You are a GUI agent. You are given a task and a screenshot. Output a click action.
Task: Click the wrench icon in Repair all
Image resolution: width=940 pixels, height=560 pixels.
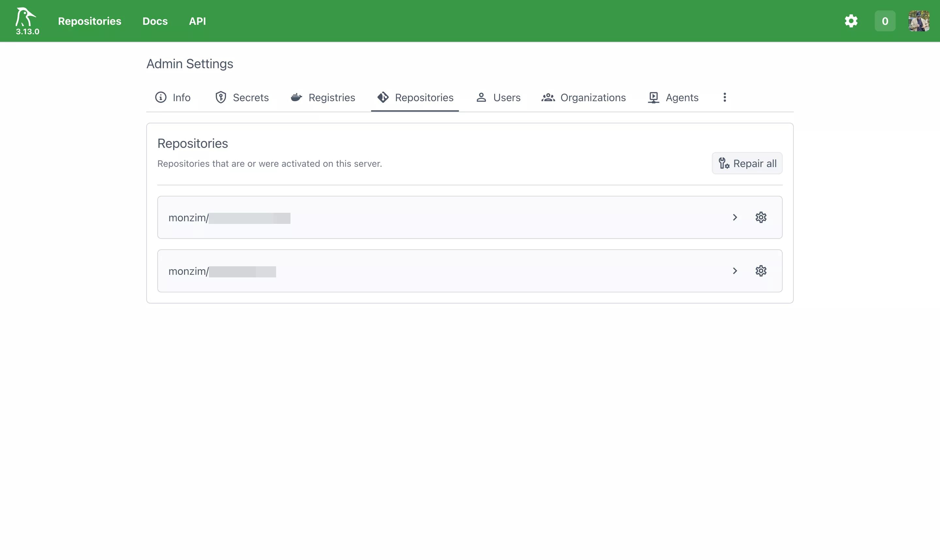point(724,163)
